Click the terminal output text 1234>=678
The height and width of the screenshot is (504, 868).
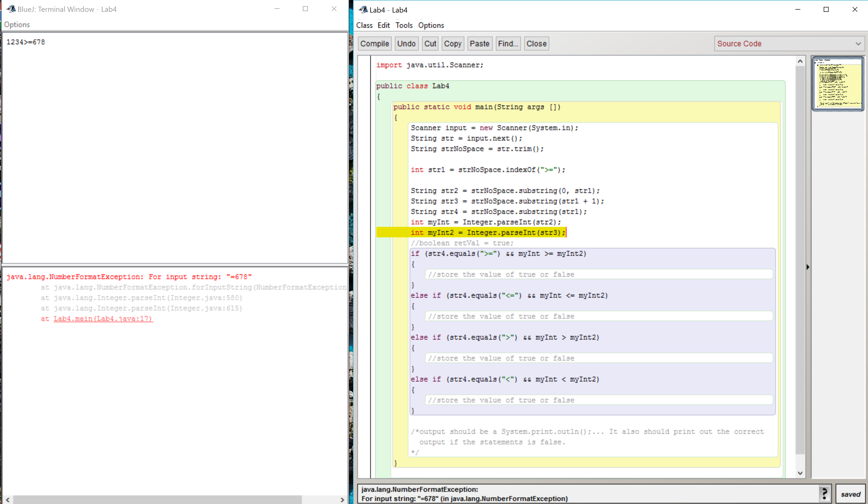(26, 42)
